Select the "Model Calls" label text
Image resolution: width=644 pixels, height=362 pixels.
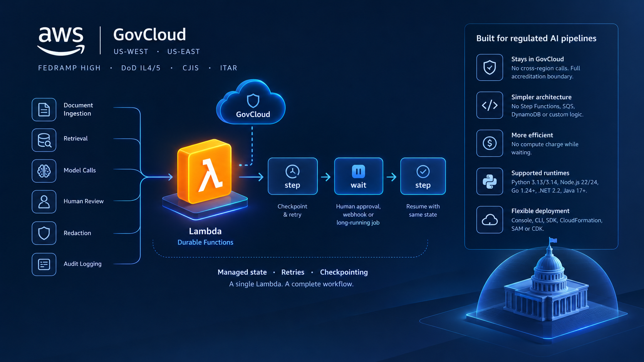coord(80,170)
